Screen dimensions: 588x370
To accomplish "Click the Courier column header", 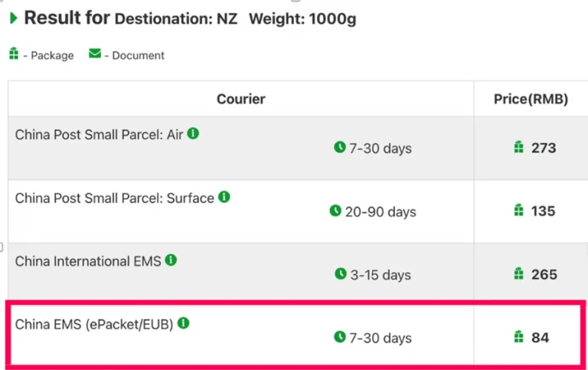I will coord(240,99).
